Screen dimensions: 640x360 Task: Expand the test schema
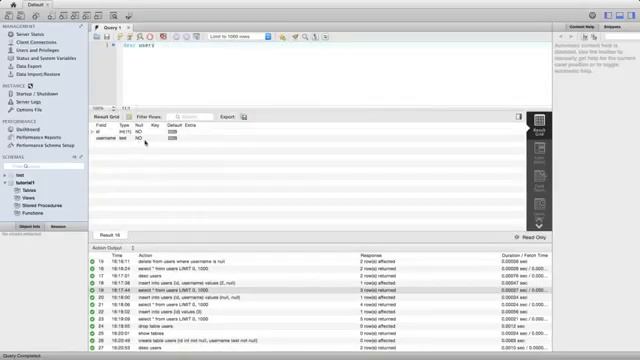pyautogui.click(x=5, y=175)
